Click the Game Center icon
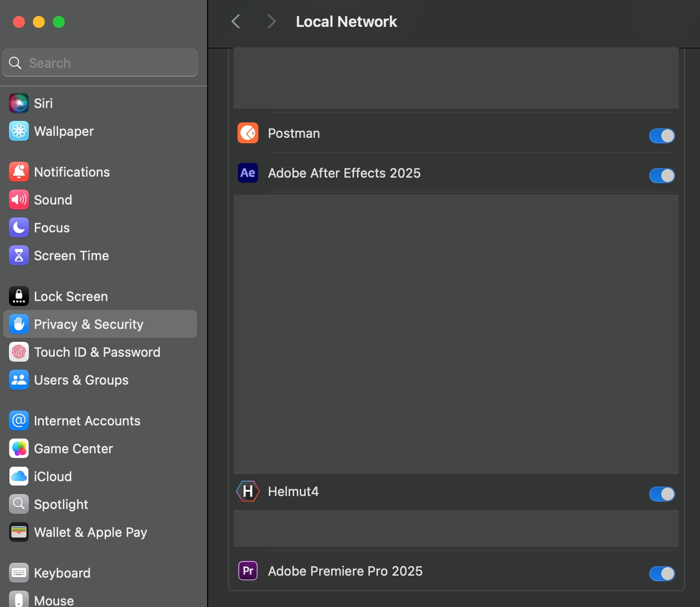 point(19,449)
